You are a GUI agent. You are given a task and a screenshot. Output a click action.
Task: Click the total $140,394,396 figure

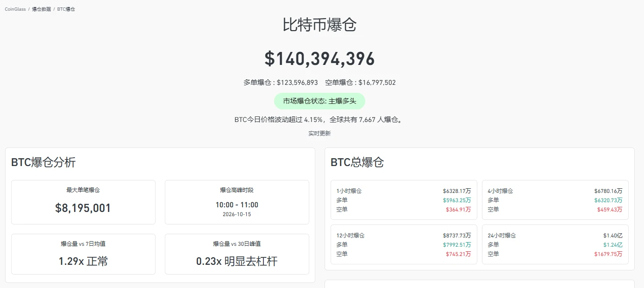coord(319,59)
